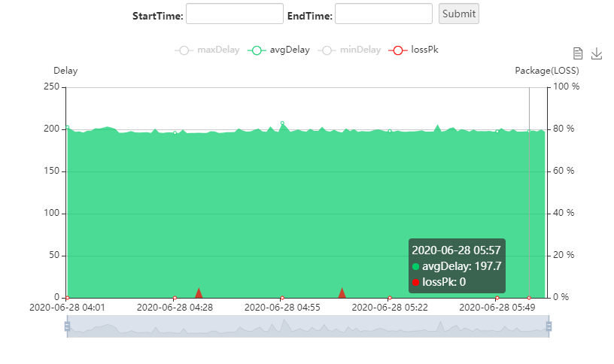The height and width of the screenshot is (364, 614).
Task: Click the Package(LOSS) axis title
Action: click(x=546, y=71)
